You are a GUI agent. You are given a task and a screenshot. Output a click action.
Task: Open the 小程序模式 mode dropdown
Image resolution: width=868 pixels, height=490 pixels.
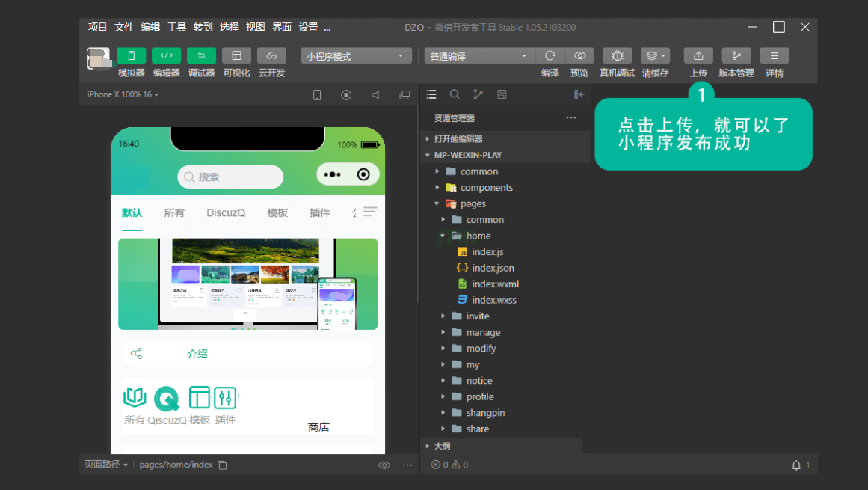355,55
